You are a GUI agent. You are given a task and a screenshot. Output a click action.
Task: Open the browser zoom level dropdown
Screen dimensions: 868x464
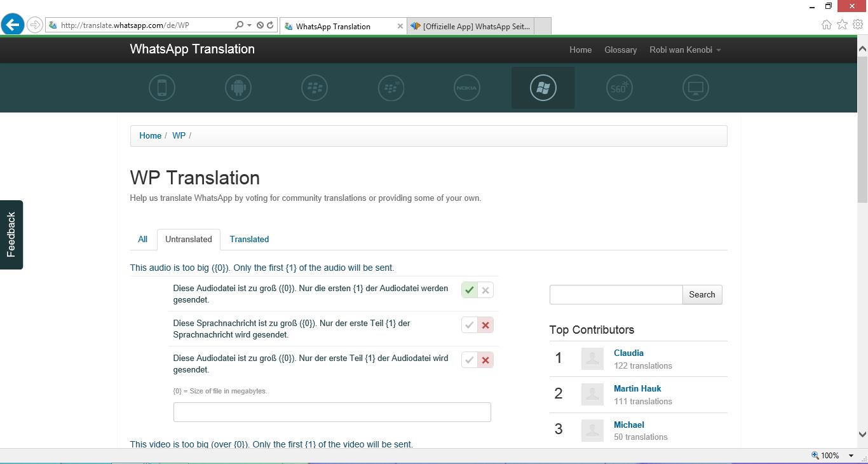click(x=852, y=456)
